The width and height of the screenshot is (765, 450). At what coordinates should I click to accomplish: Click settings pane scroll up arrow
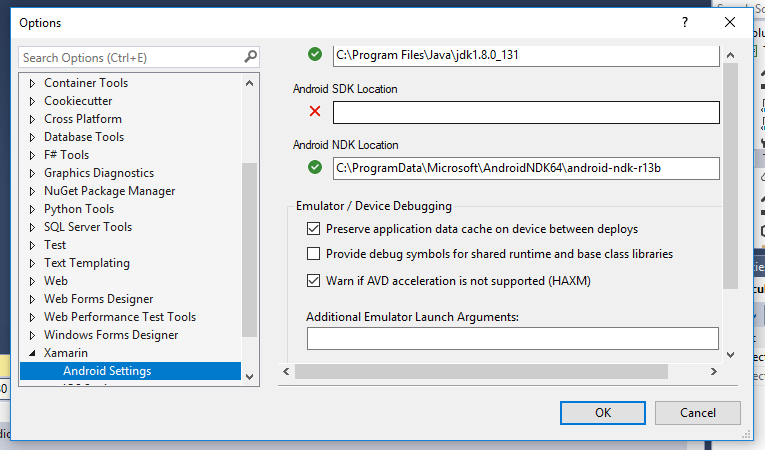pyautogui.click(x=730, y=55)
